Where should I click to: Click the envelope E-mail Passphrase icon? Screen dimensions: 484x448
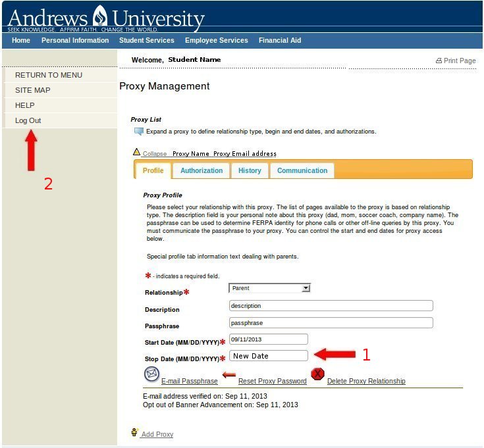[x=151, y=374]
